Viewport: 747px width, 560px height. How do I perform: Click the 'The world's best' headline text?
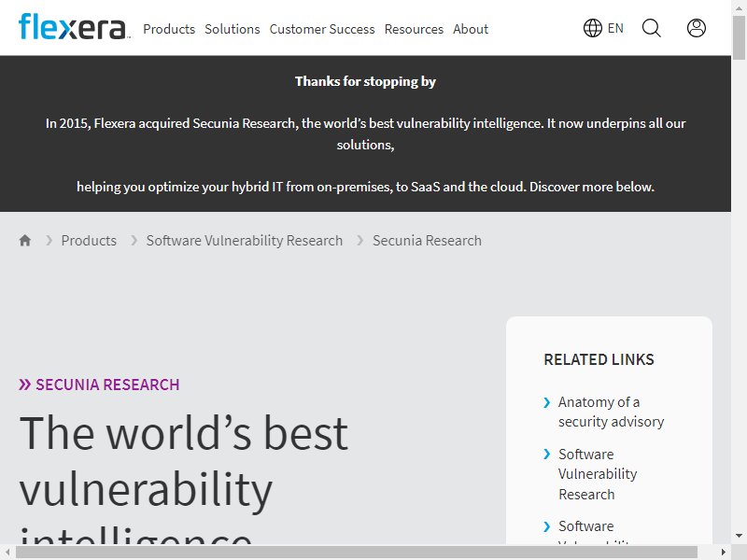184,433
